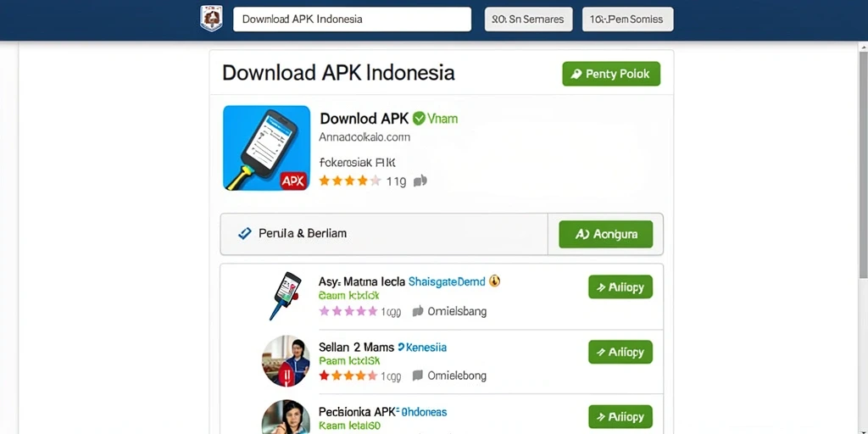Screen dimensions: 868x434
Task: Click the green 'Paam lctklSk' text
Action: [x=349, y=361]
